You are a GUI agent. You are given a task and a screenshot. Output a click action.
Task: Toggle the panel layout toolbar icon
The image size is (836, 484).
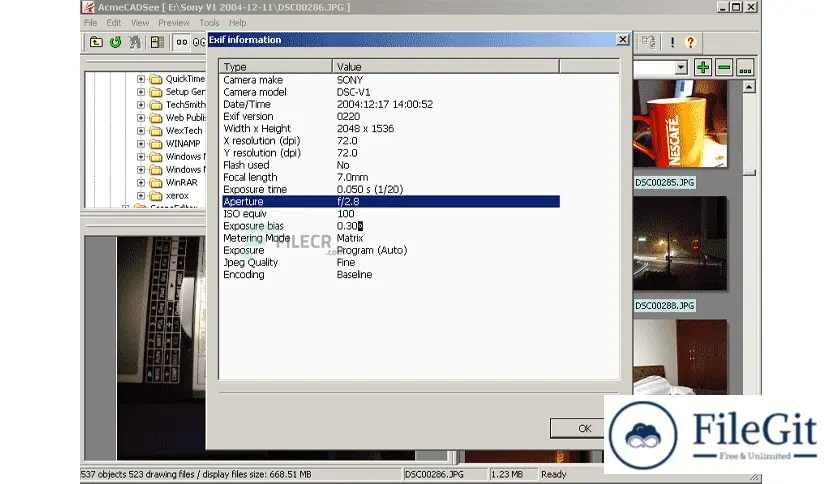click(x=157, y=42)
